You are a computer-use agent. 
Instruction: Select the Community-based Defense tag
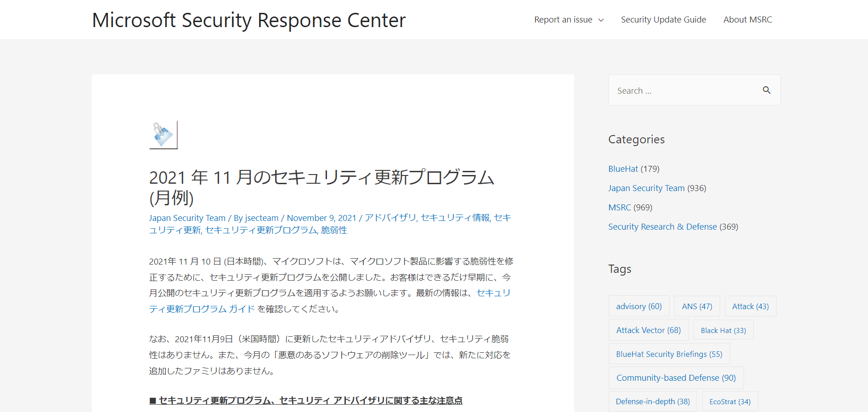[x=676, y=378]
